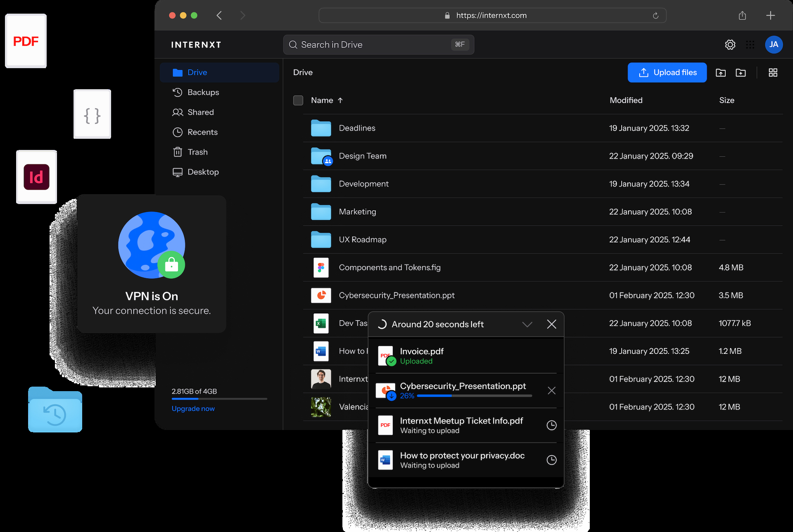Toggle the Name column sort arrow
The image size is (793, 532).
pyautogui.click(x=341, y=100)
